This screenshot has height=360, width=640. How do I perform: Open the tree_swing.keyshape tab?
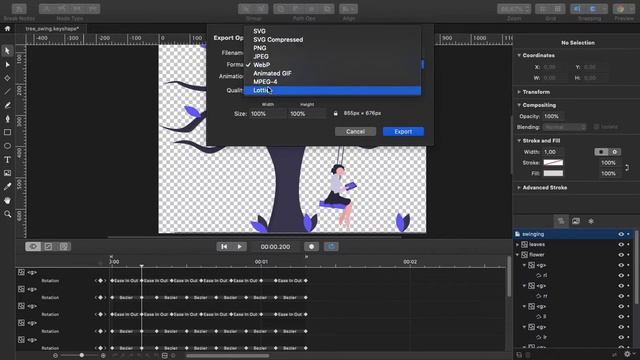pyautogui.click(x=52, y=29)
